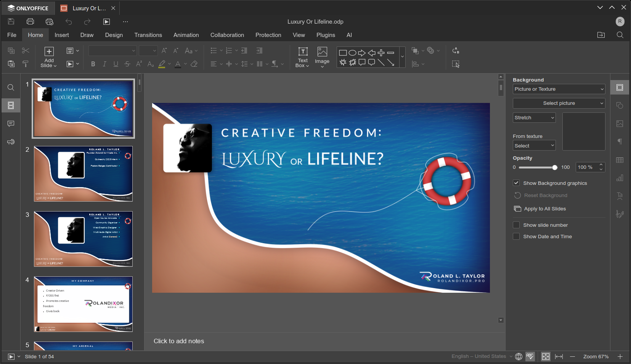The height and width of the screenshot is (364, 631).
Task: Open the Chart settings panel
Action: click(620, 178)
